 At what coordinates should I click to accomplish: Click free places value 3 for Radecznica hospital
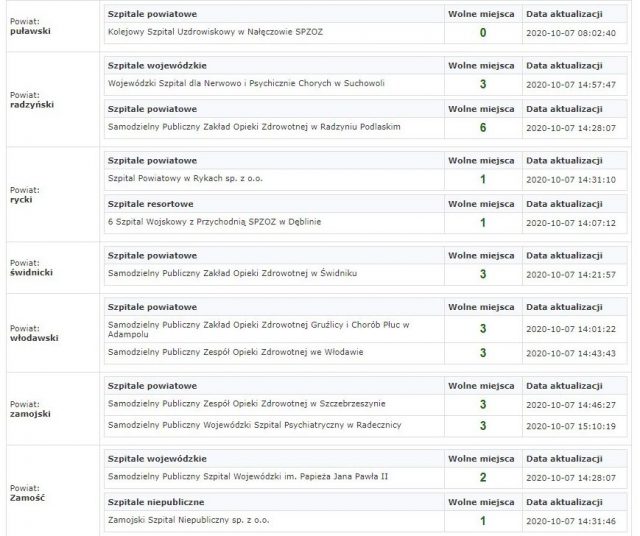click(483, 426)
